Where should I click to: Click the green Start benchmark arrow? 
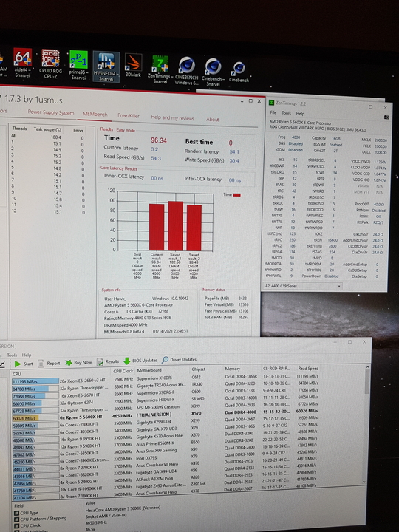click(18, 364)
